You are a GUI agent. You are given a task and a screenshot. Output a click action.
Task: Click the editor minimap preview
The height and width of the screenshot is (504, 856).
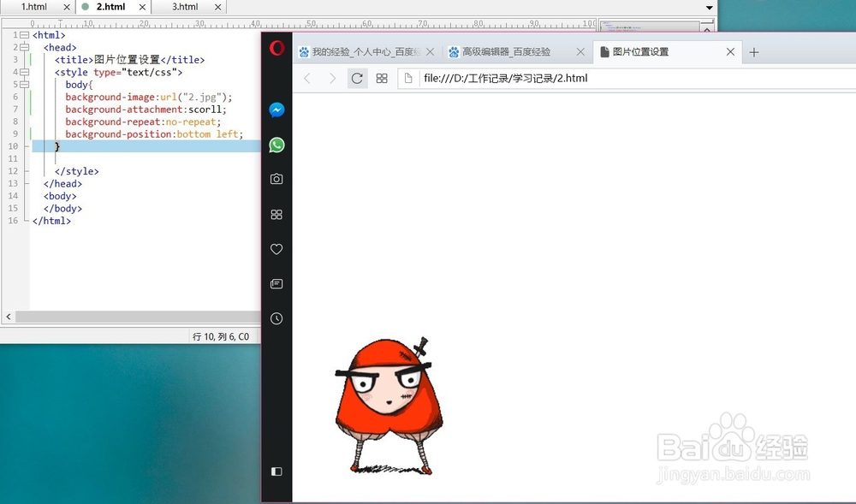coord(649,27)
